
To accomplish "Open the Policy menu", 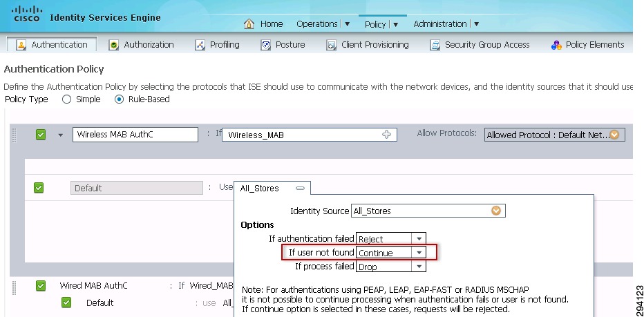I will tap(375, 24).
